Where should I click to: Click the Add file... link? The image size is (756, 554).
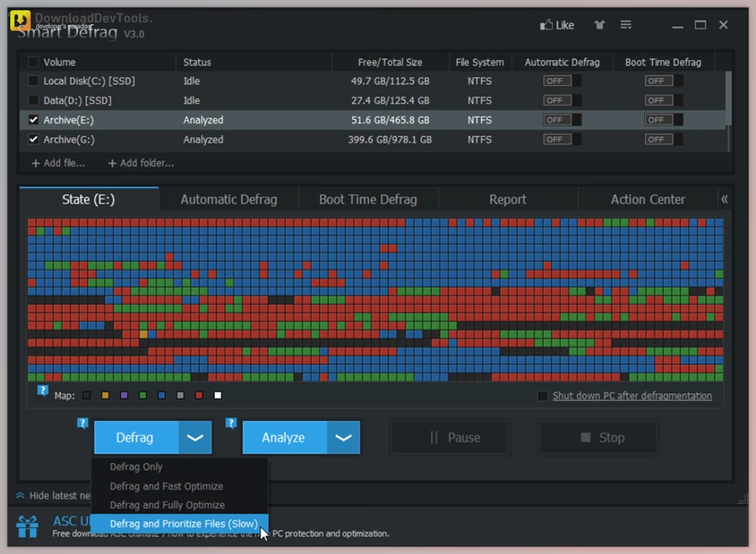pyautogui.click(x=64, y=163)
